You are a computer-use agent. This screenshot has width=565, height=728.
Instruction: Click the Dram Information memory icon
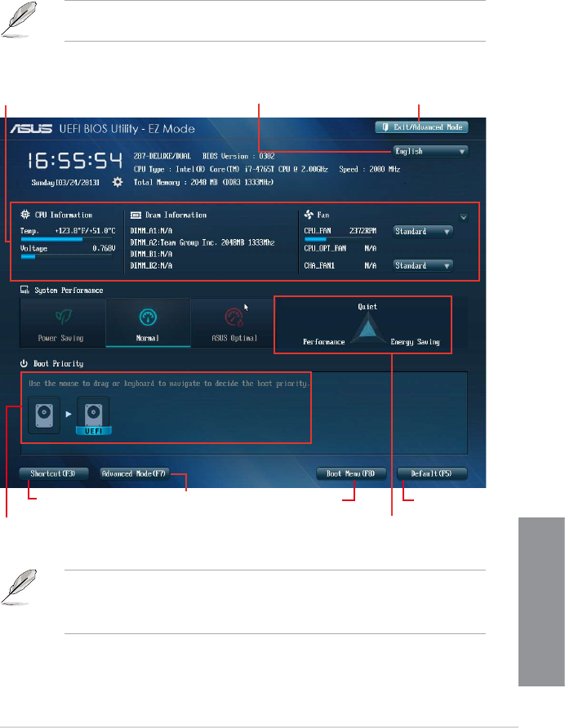click(136, 215)
